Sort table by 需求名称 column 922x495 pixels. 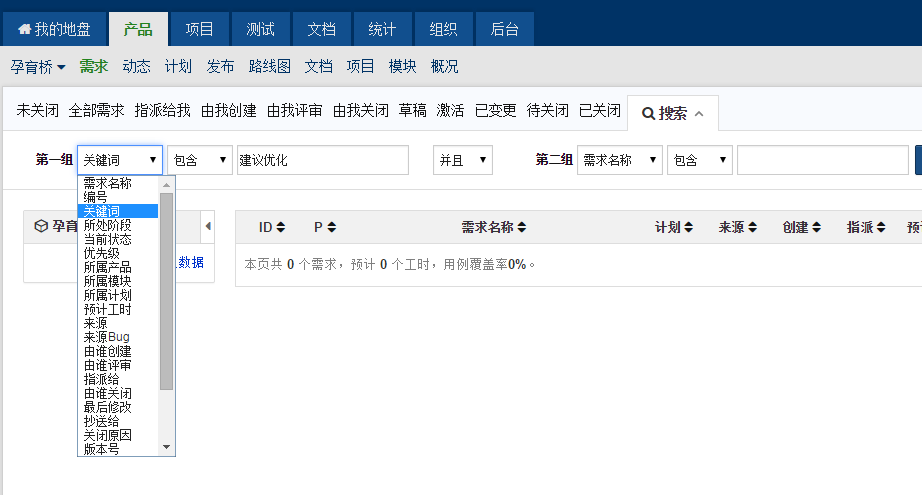[x=494, y=227]
